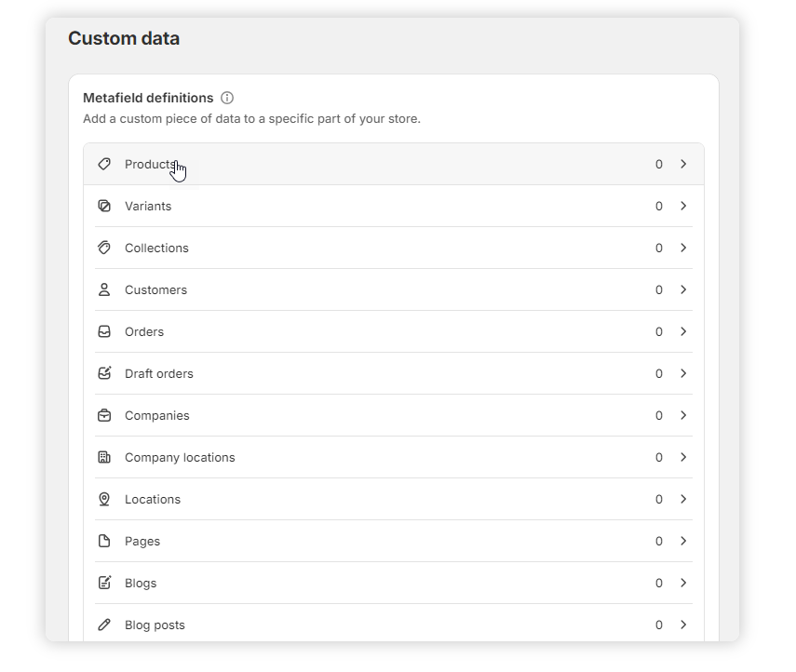Click the Orders inbox icon
Screen dimensions: 796x672
104,331
